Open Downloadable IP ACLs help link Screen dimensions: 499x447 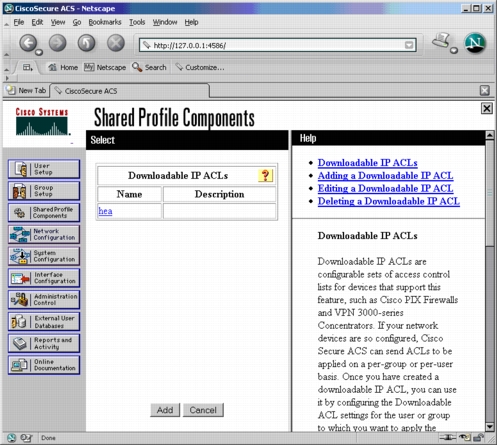tap(367, 163)
